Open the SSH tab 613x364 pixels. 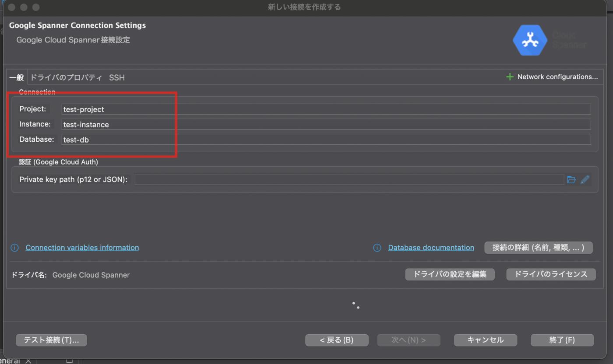117,77
